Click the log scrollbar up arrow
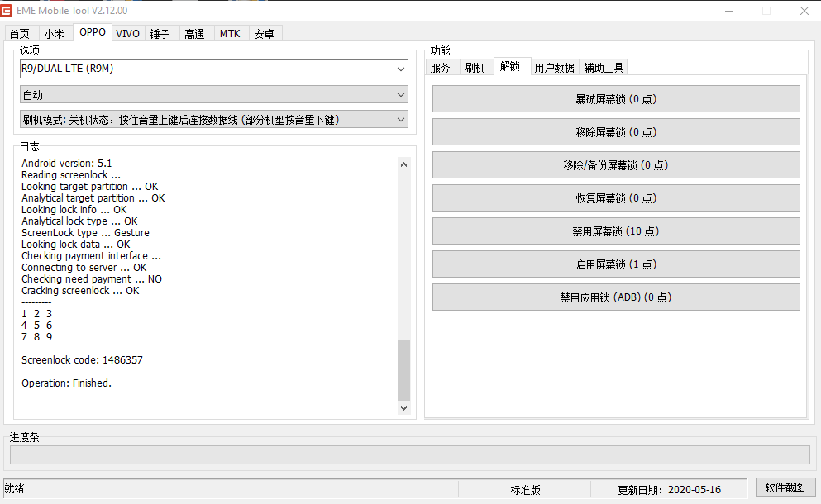This screenshot has height=504, width=821. pos(403,164)
